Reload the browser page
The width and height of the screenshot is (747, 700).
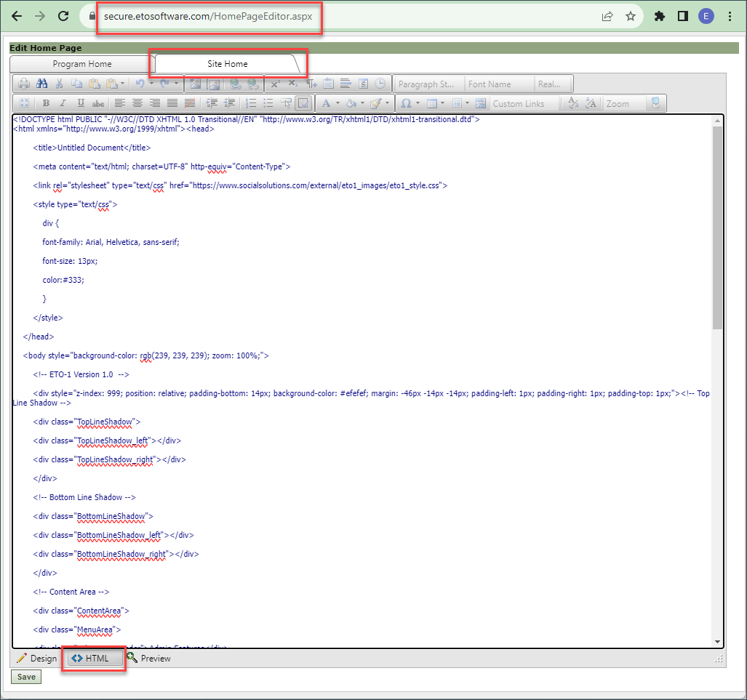pos(63,16)
